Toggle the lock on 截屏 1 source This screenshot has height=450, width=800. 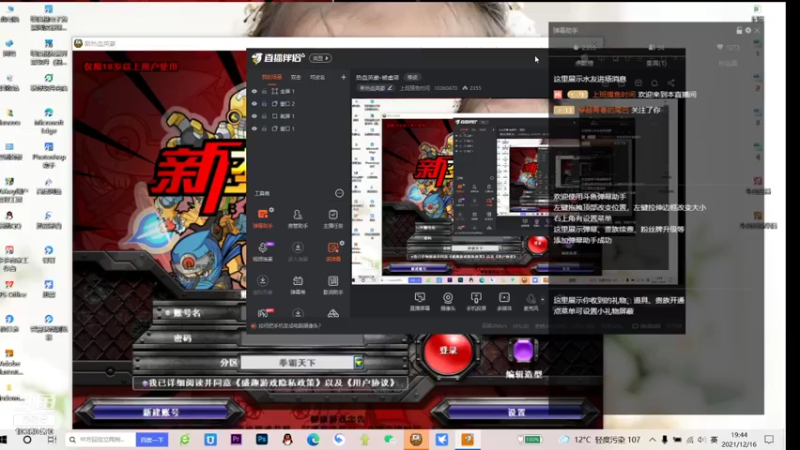(x=264, y=116)
